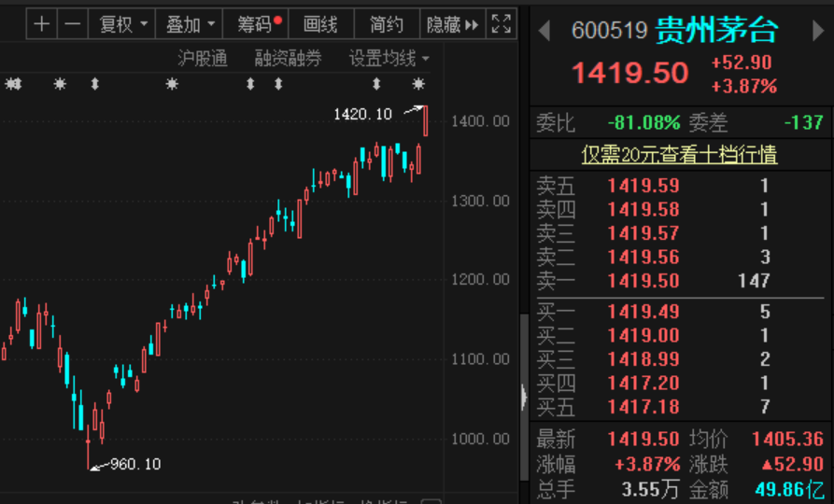Screen dimensions: 834x504
Task: Open the 叠加 overlay dropdown
Action: [x=190, y=24]
